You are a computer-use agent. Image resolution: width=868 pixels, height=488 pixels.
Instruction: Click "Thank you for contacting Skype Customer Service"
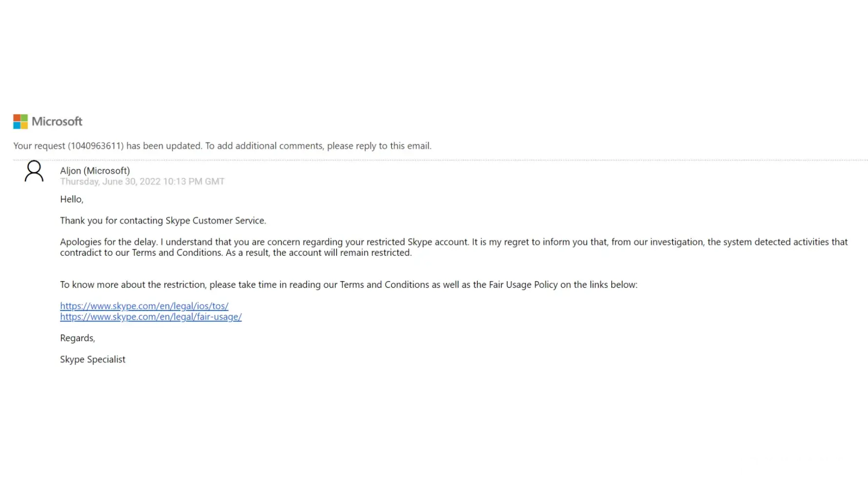(x=163, y=221)
